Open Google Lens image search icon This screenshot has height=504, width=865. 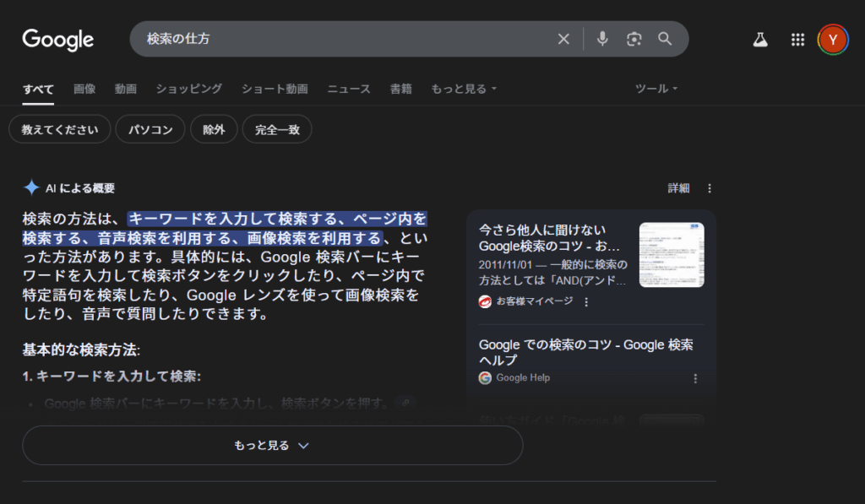tap(634, 39)
